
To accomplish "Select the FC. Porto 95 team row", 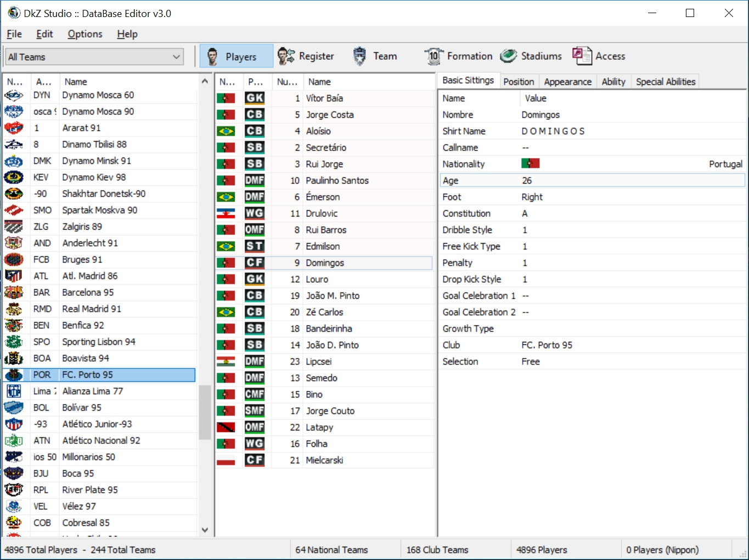I will [99, 375].
